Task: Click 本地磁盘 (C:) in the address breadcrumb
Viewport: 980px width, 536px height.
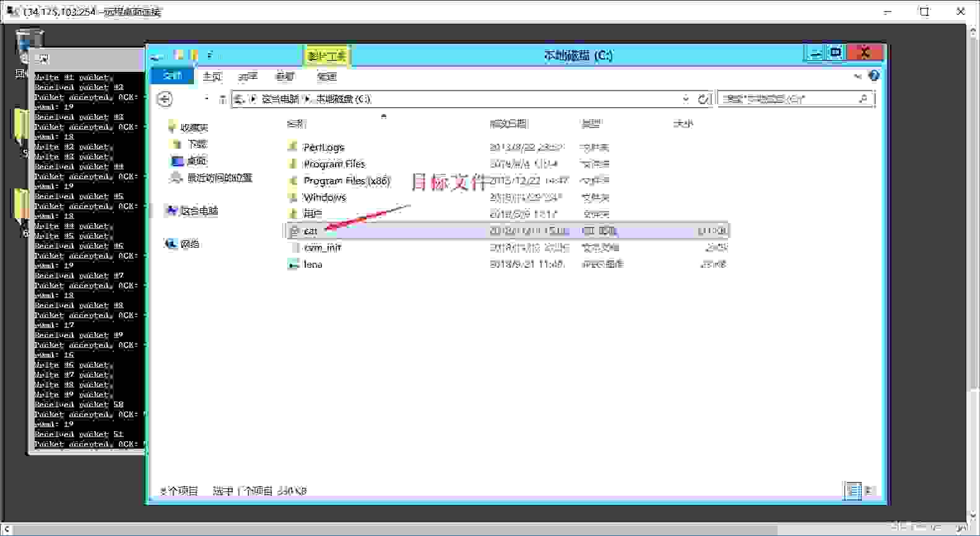Action: coord(343,99)
